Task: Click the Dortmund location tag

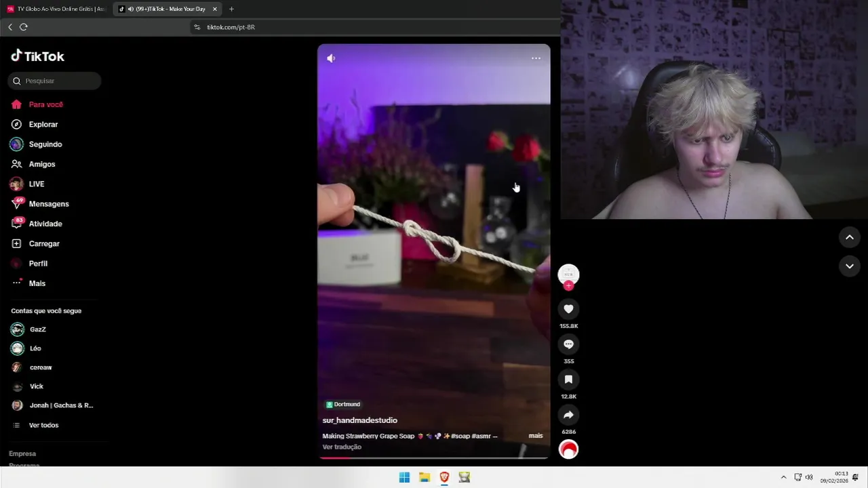Action: (x=343, y=405)
